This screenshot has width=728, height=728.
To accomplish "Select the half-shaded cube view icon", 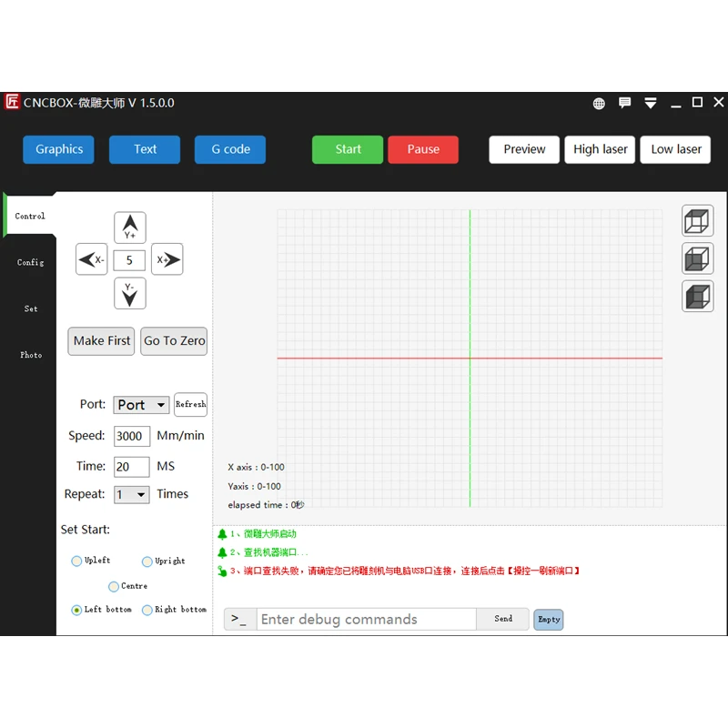I will [697, 258].
